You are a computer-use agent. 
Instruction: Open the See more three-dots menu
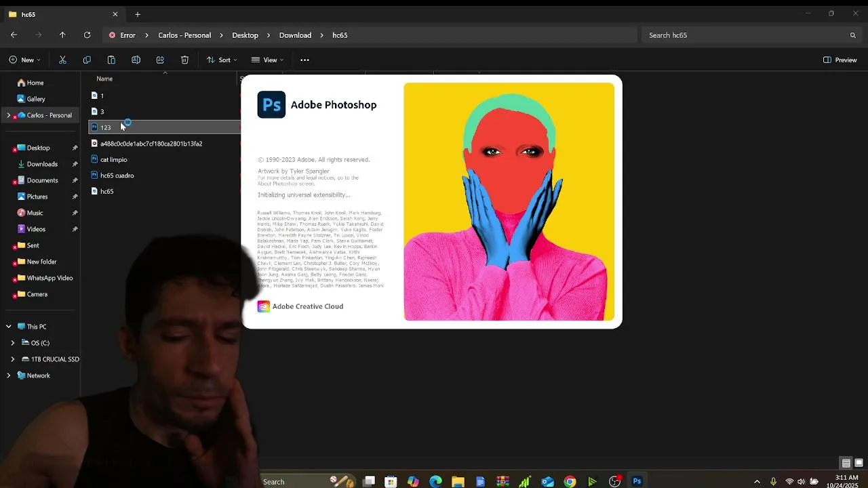point(304,60)
